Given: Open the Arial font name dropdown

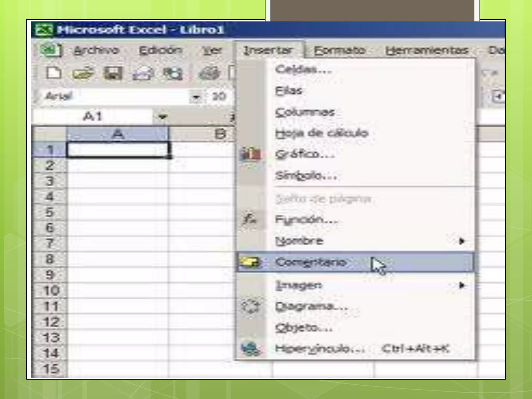Looking at the screenshot, I should coord(196,97).
